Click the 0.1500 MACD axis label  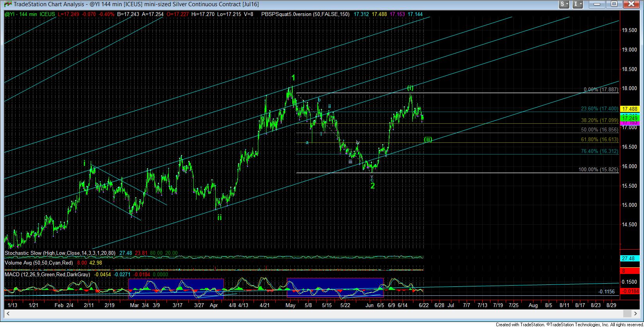tap(630, 282)
